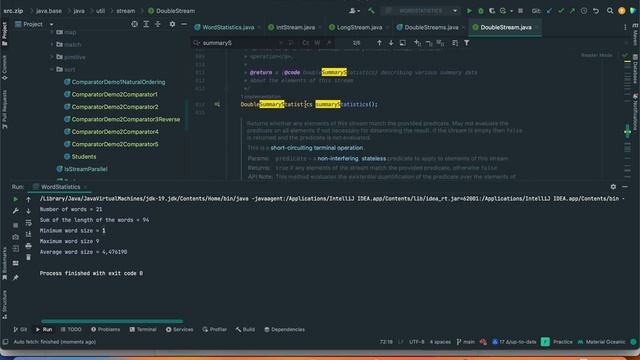This screenshot has width=640, height=360.
Task: Run with coverage from the top toolbar
Action: click(492, 11)
